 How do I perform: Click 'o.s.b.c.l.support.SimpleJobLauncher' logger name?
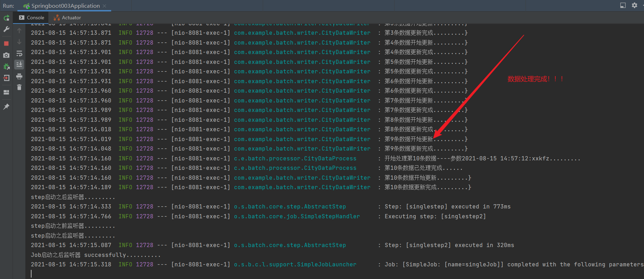click(x=295, y=265)
